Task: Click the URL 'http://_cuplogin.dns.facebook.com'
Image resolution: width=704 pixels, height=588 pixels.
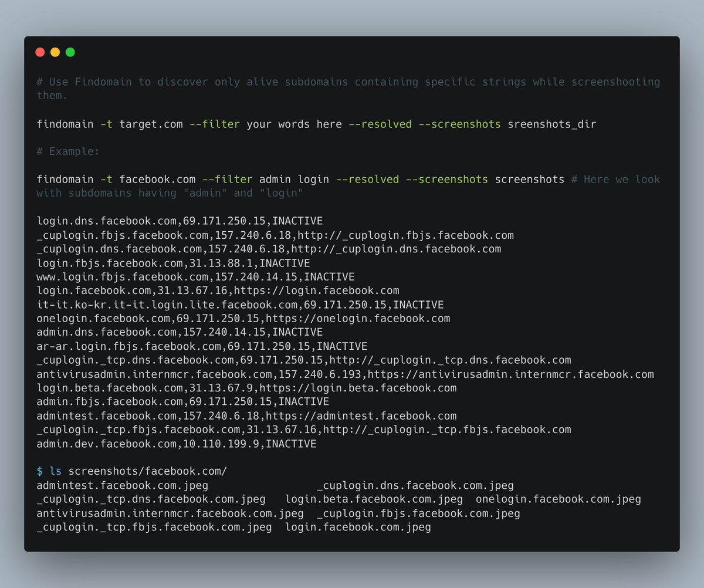Action: tap(396, 249)
